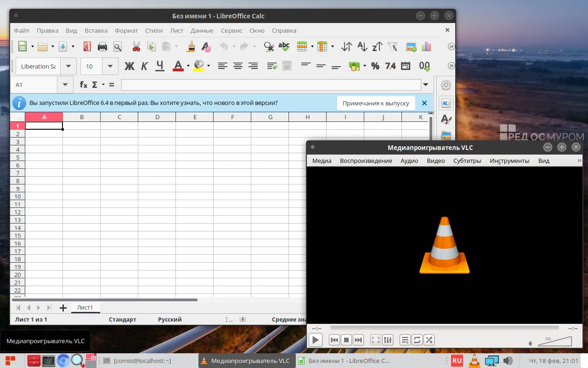
Task: Click the Format as Percent icon
Action: pyautogui.click(x=375, y=66)
